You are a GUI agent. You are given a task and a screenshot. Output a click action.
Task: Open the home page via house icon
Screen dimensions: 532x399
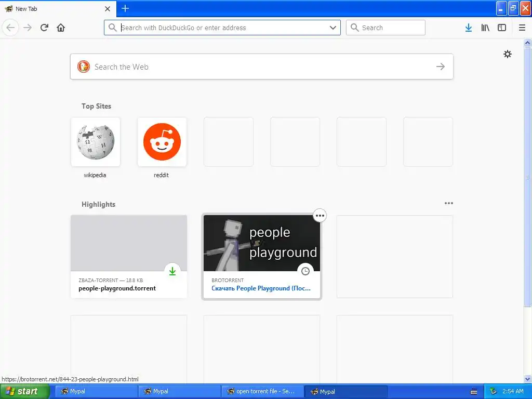61,28
